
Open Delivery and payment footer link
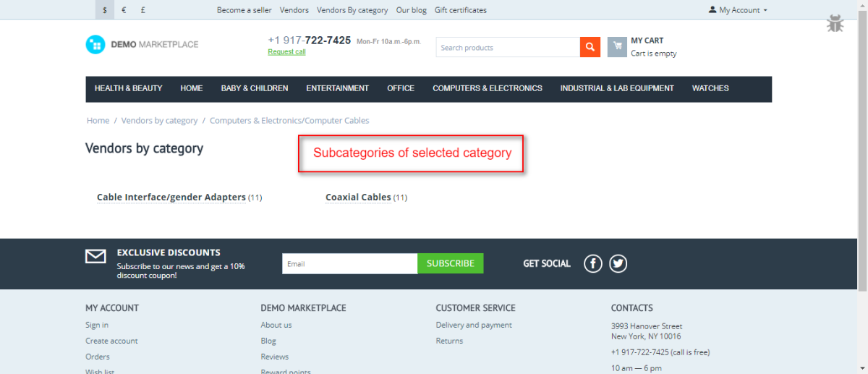coord(474,325)
